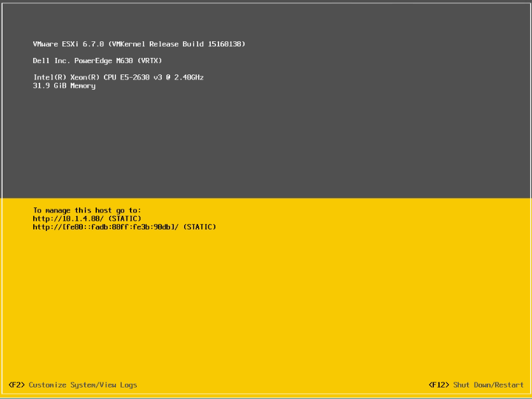Open the http://10.1.4.88/ management address
532x399 pixels.
(68, 219)
